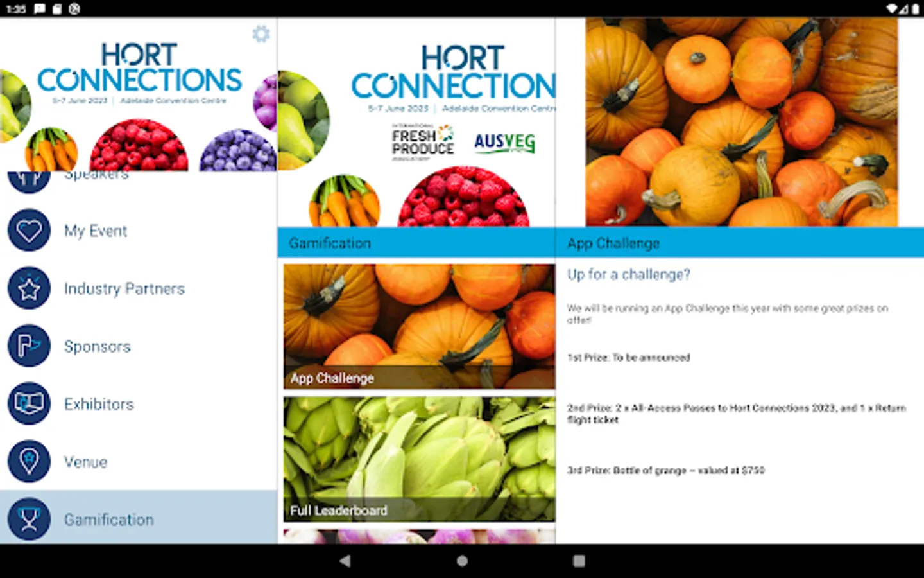
Task: Tap the Venue location pin icon
Action: pos(29,462)
